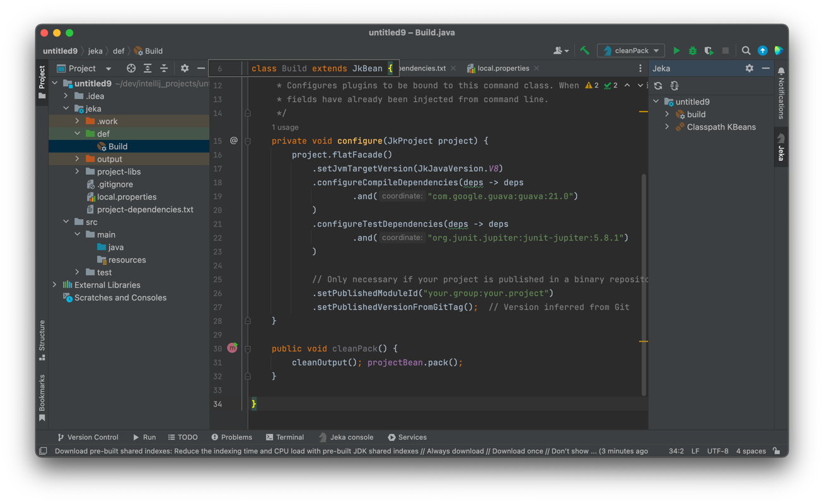The image size is (824, 504).
Task: Collapse the untitled9 project root
Action: click(x=55, y=83)
